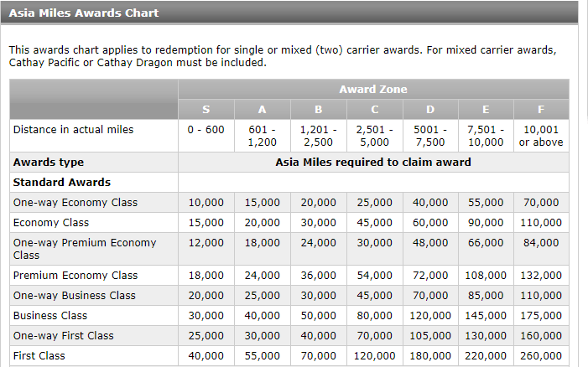Click the First Class 260,000 miles cell
Screen dimensions: 588x367
pos(541,355)
